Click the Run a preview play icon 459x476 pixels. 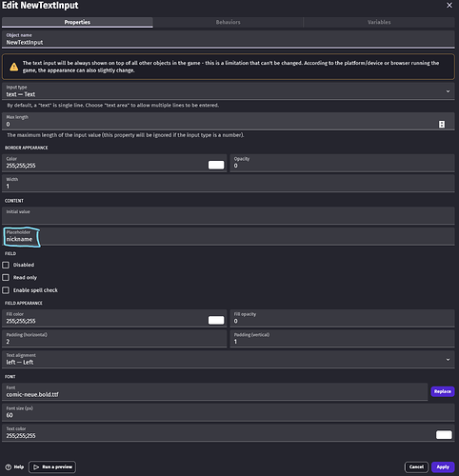click(x=36, y=467)
